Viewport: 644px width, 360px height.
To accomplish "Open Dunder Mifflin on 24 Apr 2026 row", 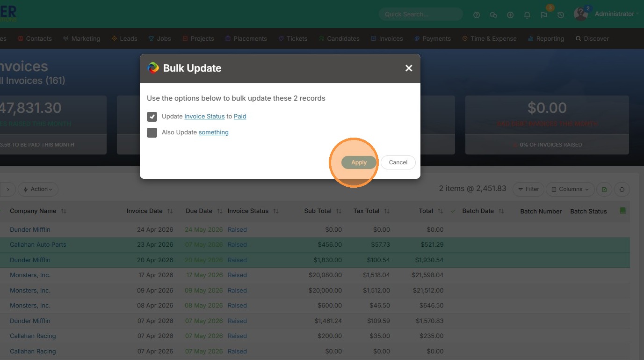I will coord(30,229).
